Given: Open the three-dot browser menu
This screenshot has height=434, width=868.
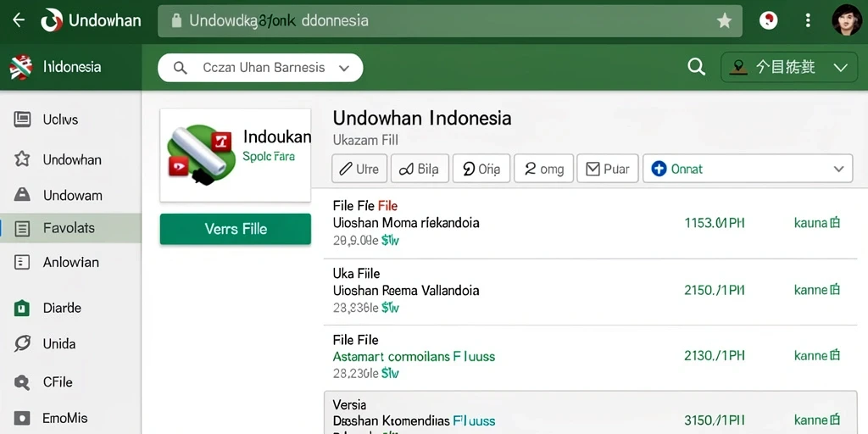Looking at the screenshot, I should coord(808,21).
